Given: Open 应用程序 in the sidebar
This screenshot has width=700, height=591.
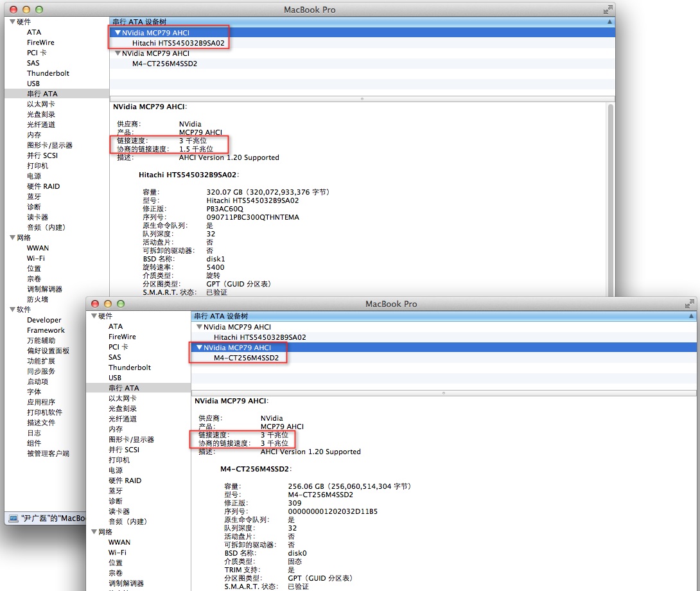Looking at the screenshot, I should tap(41, 402).
